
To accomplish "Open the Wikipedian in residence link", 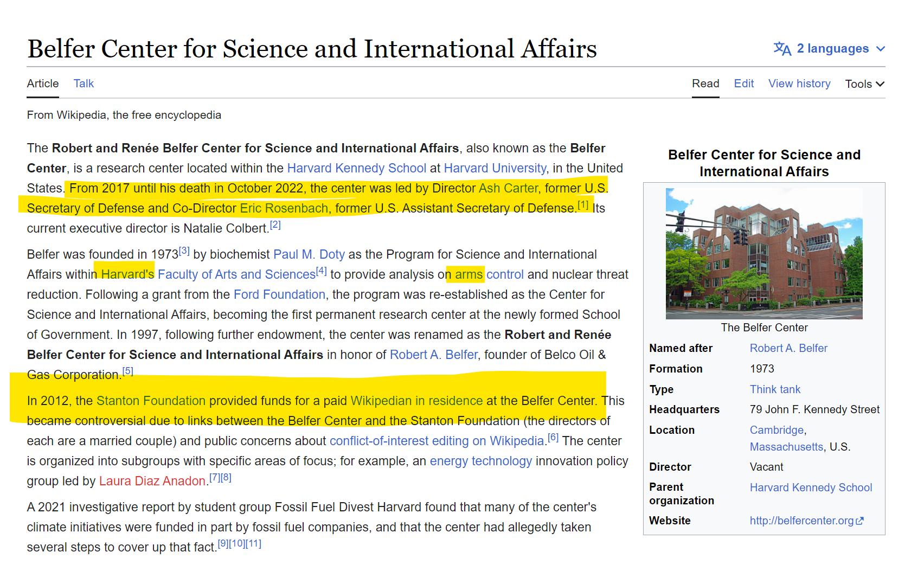I will click(416, 401).
